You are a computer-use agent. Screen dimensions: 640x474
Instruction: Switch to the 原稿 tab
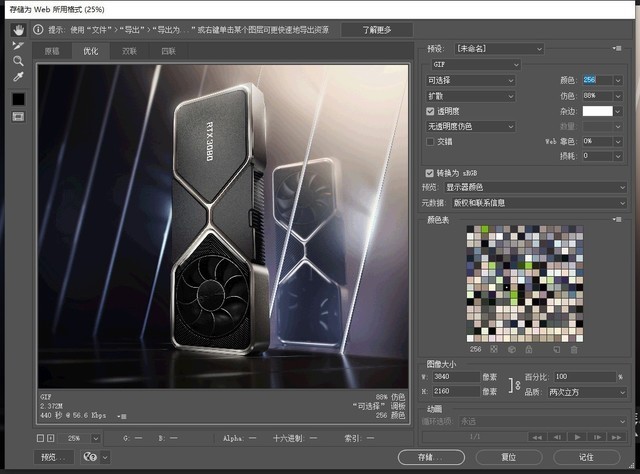click(x=52, y=51)
